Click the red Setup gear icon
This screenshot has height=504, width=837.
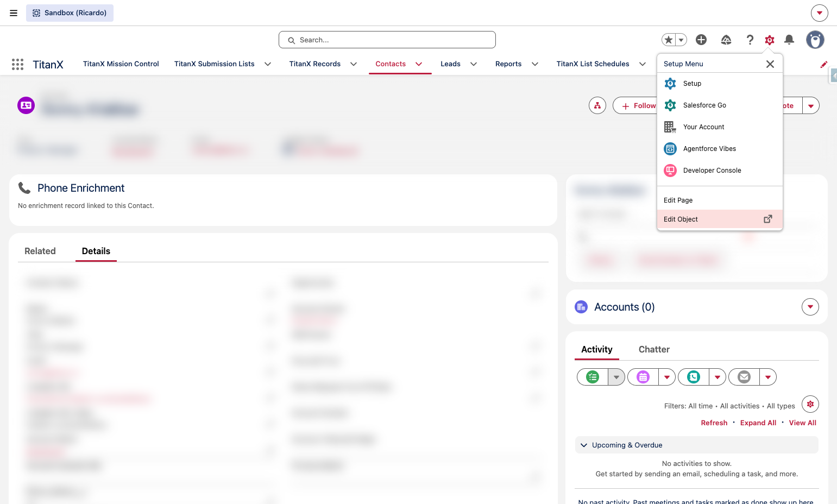pyautogui.click(x=770, y=40)
